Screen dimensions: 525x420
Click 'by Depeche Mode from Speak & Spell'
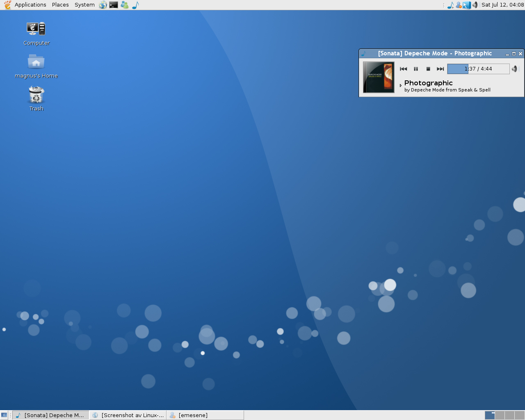(x=447, y=90)
